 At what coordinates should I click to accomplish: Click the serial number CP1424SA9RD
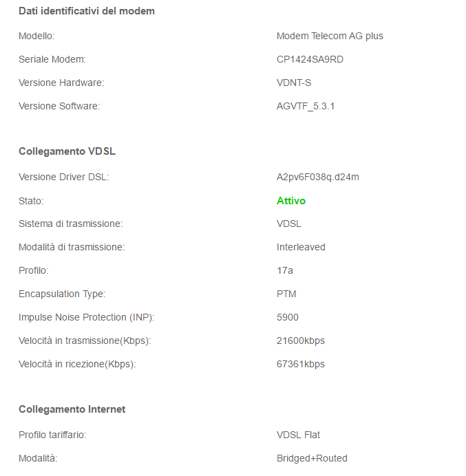tap(310, 59)
